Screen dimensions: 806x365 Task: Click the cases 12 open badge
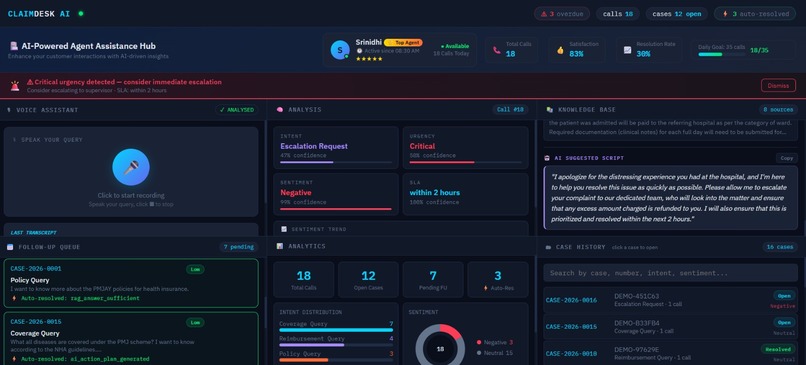point(676,14)
